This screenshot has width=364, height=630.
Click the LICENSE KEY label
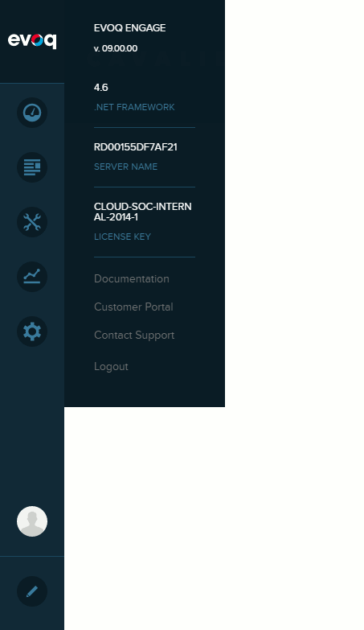122,237
